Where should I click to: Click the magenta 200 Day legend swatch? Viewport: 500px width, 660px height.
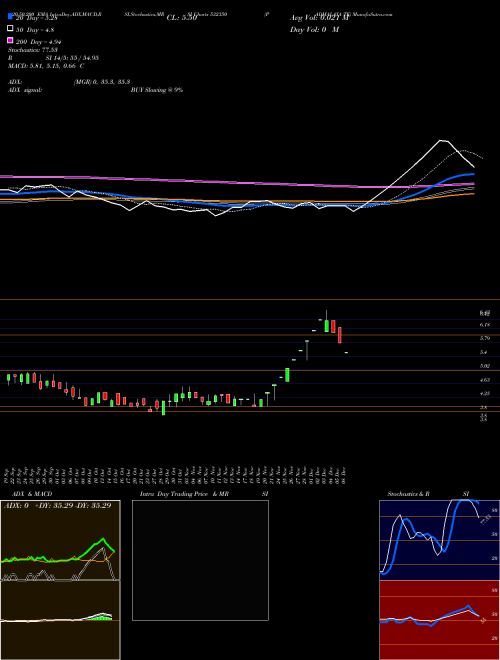click(11, 40)
